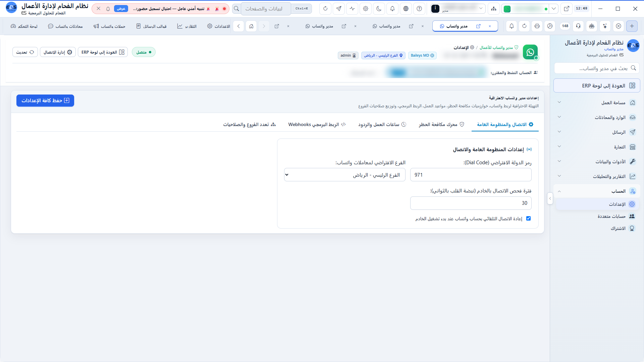Click the Dial Code field containing 971
The width and height of the screenshot is (644, 362).
point(471,175)
